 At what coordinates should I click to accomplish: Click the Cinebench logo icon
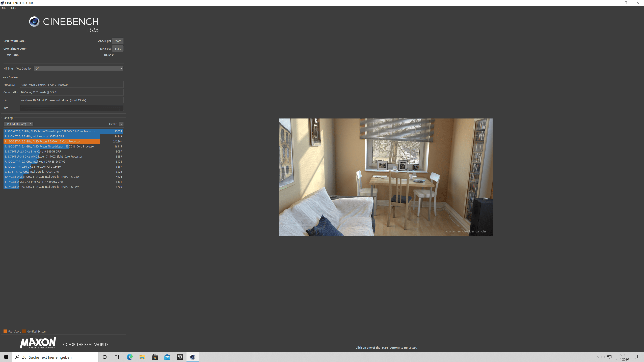point(34,22)
